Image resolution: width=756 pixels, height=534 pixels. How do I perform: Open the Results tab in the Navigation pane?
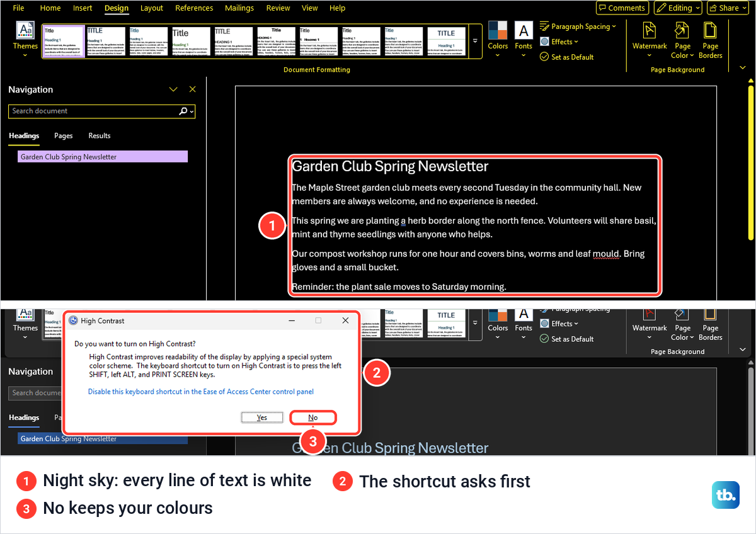point(100,135)
